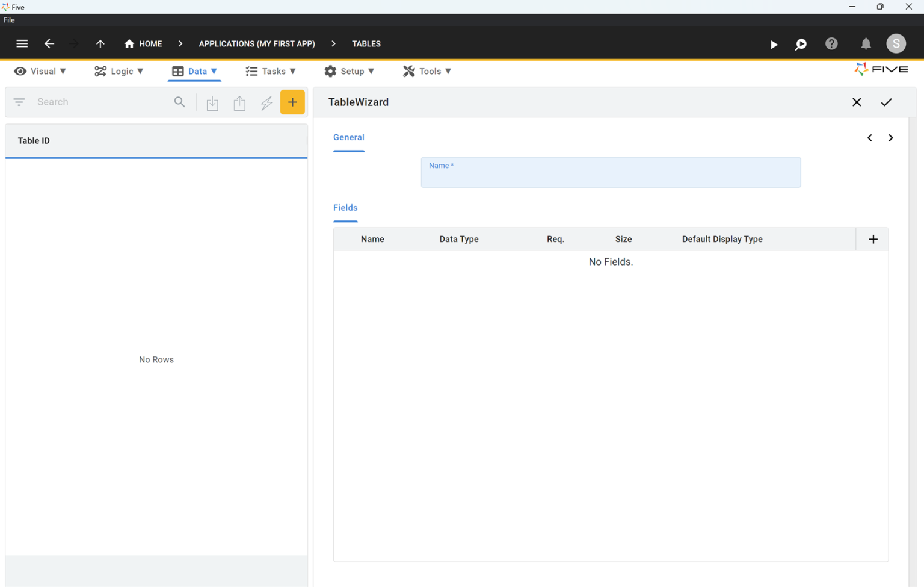The height and width of the screenshot is (587, 924).
Task: Click inside the Name input field
Action: [611, 175]
